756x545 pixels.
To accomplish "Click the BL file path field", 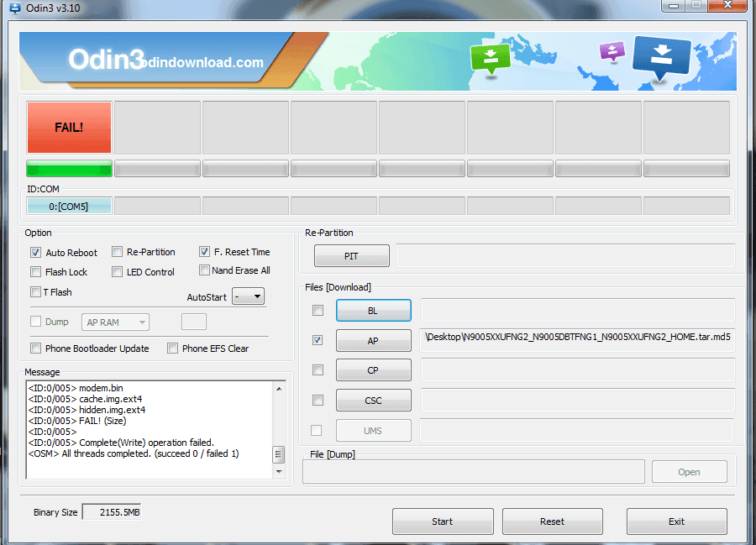I will pyautogui.click(x=578, y=311).
